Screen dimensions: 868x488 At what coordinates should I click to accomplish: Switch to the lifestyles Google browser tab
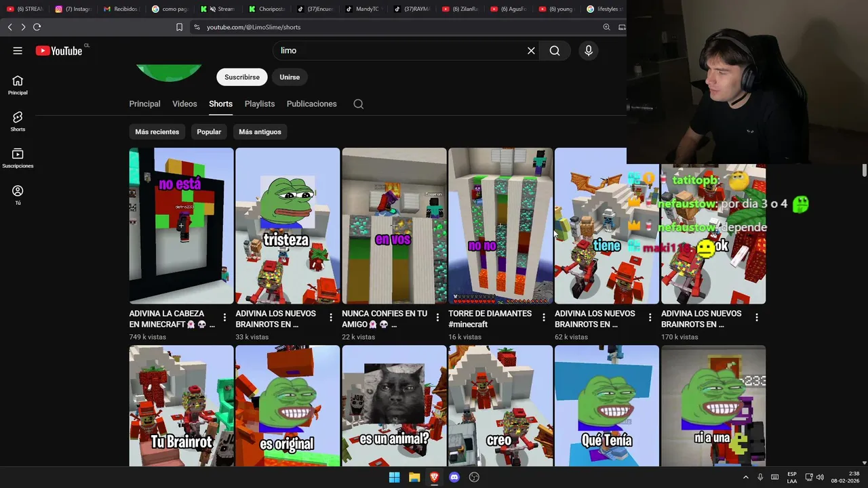click(605, 9)
